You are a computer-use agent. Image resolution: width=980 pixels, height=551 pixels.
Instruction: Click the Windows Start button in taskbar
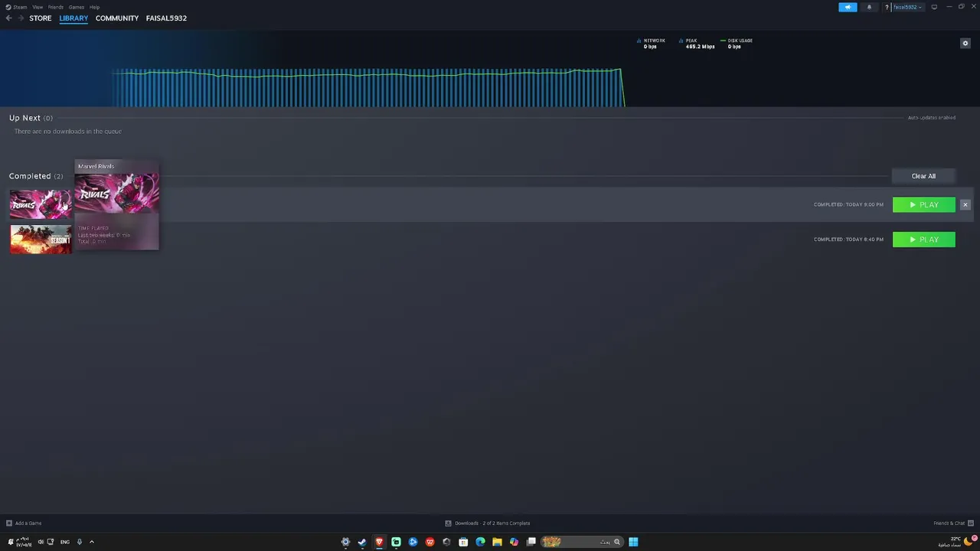click(633, 542)
